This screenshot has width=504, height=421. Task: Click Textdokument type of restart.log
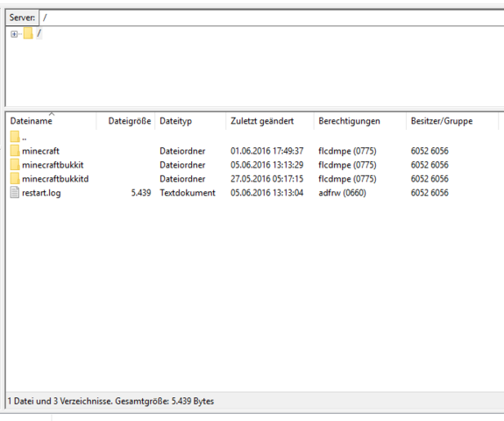[x=188, y=193]
